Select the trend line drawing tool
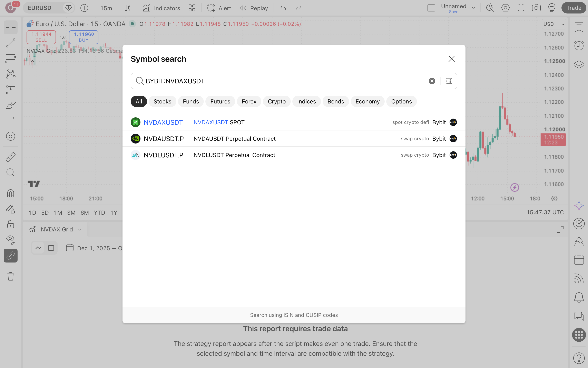 click(x=10, y=43)
